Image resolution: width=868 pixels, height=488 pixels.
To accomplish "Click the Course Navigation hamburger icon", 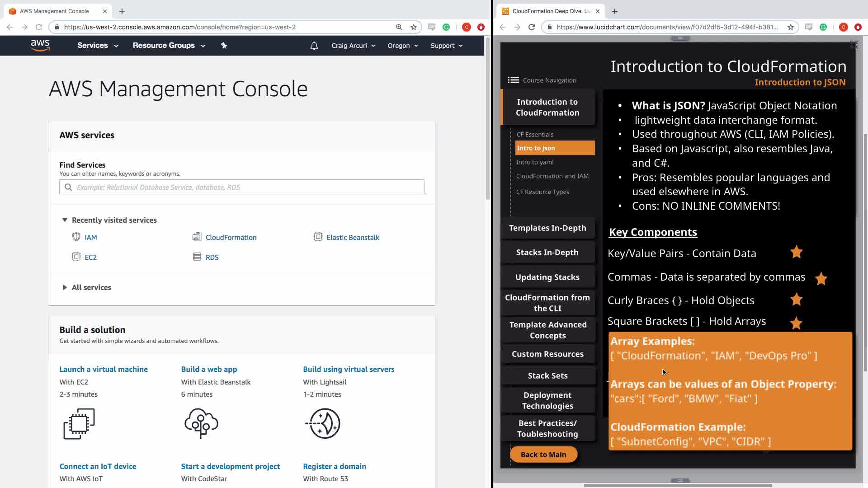I will point(513,80).
